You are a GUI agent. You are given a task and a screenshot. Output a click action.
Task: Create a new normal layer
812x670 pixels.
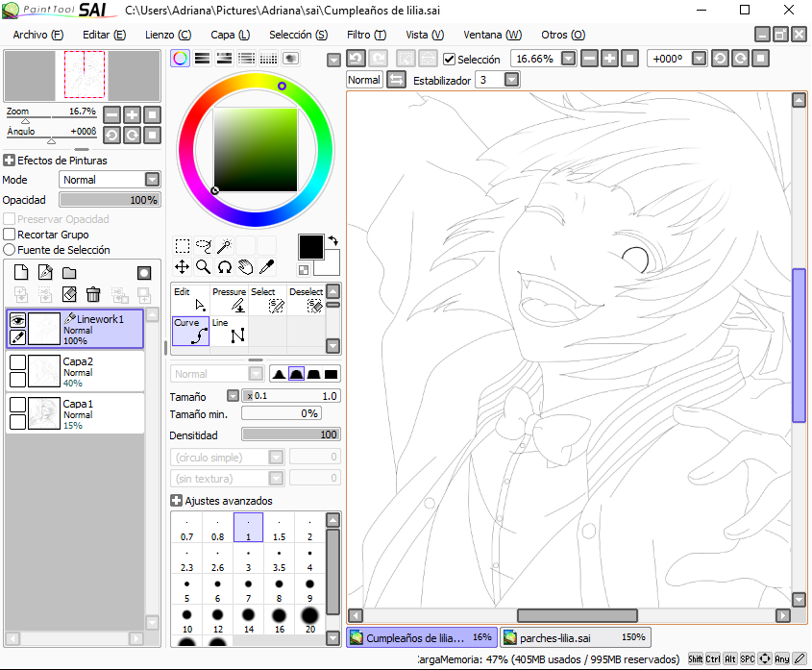21,273
